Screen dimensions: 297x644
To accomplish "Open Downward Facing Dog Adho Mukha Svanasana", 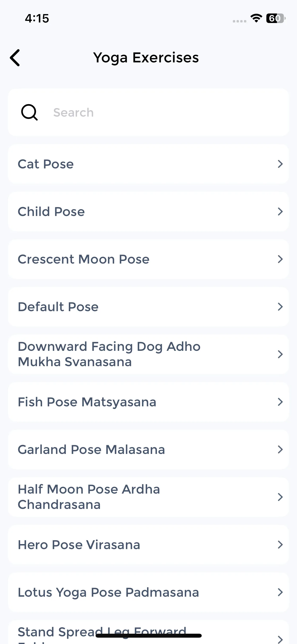I will point(109,354).
